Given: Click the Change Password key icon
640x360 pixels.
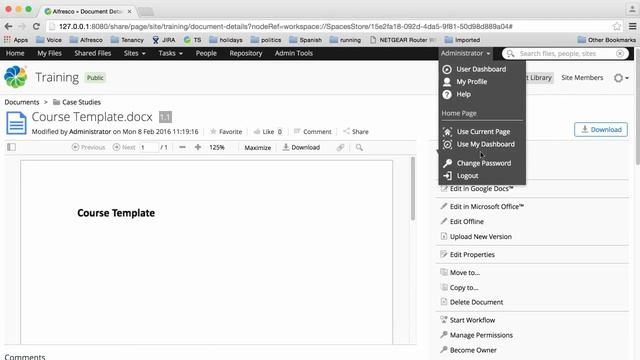Looking at the screenshot, I should pyautogui.click(x=447, y=163).
